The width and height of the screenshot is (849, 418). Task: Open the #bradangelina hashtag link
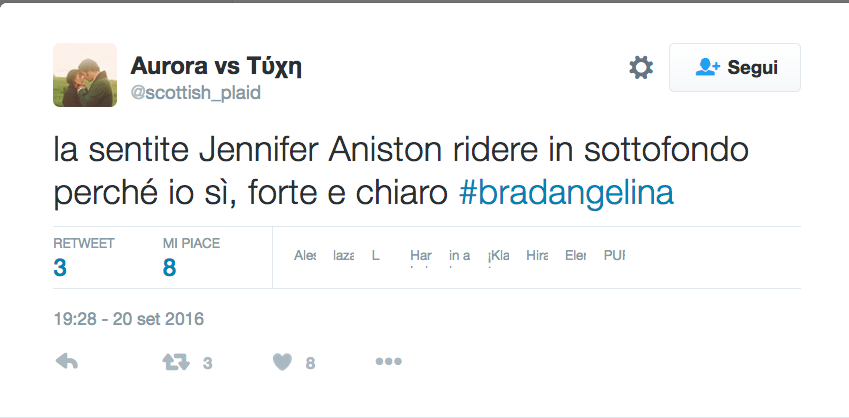pos(566,193)
